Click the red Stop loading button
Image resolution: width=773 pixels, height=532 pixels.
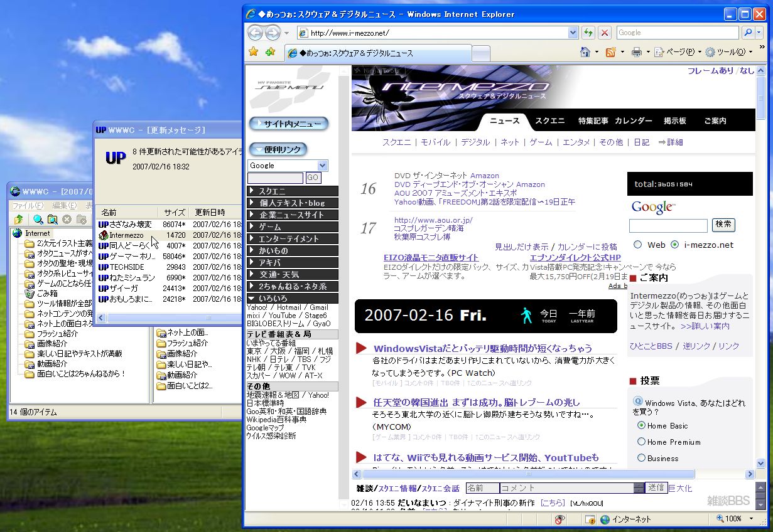tap(604, 33)
